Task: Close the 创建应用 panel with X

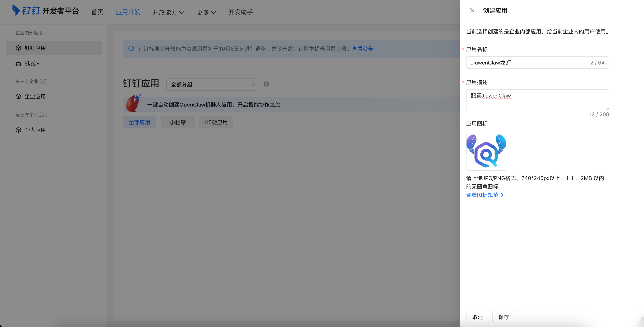Action: coord(472,11)
